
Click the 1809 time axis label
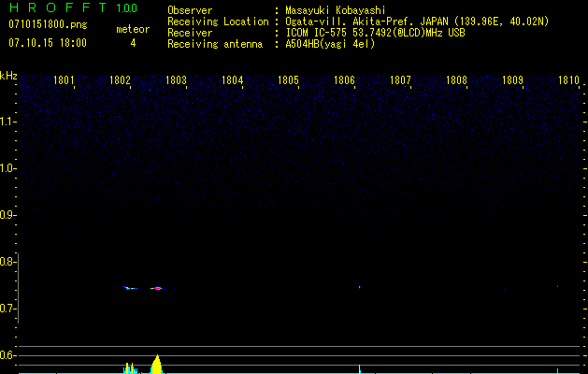[x=512, y=80]
